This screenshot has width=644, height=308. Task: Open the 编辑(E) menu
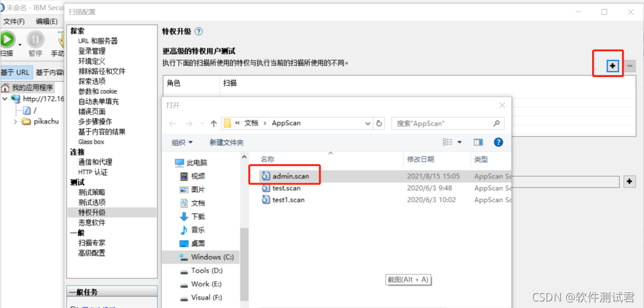(47, 21)
